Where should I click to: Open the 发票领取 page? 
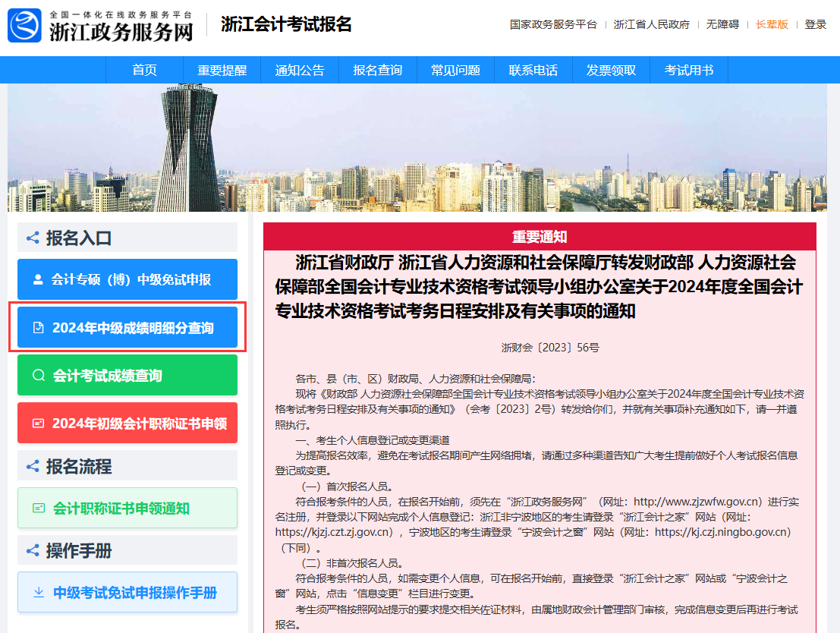tap(611, 70)
